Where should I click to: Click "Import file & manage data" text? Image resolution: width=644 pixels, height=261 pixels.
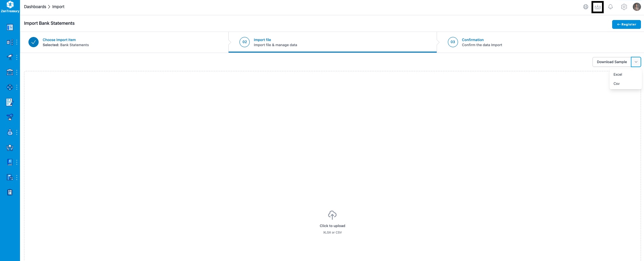[x=275, y=45]
